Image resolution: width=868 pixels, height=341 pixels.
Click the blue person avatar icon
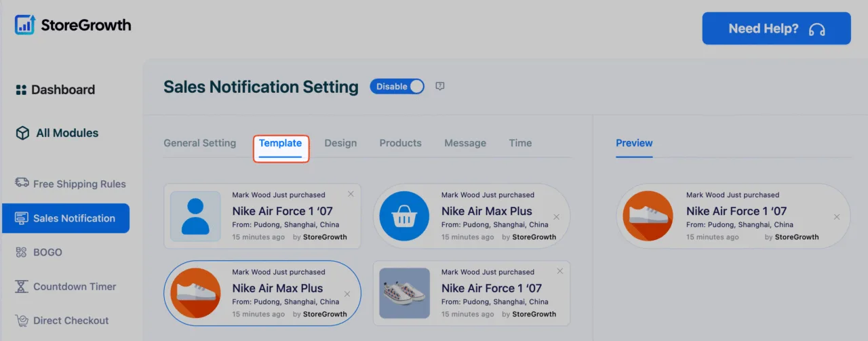click(x=195, y=216)
